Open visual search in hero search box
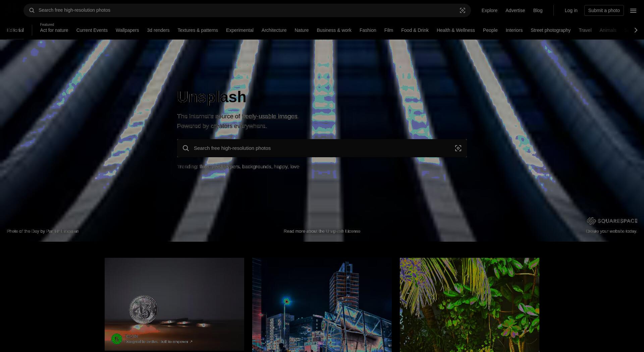644x352 pixels. coord(458,148)
